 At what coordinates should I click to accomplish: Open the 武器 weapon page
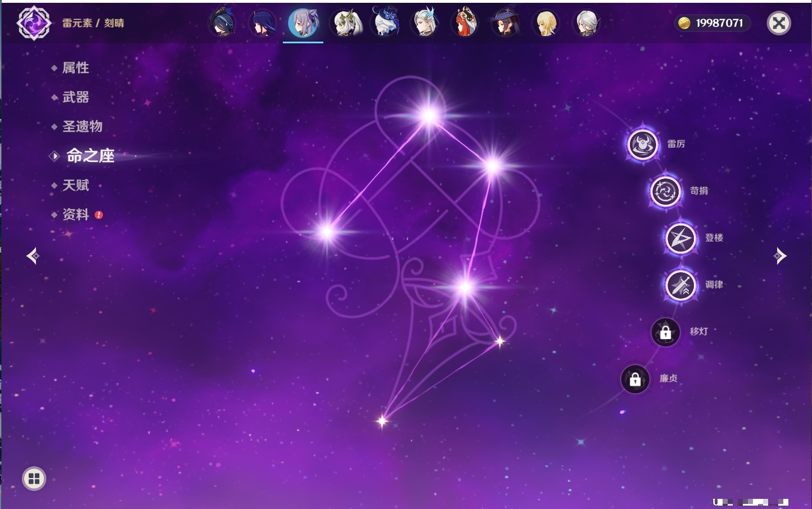[75, 97]
